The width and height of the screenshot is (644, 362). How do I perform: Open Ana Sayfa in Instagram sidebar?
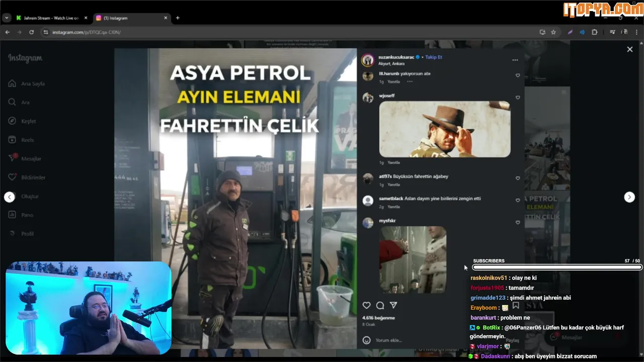(27, 83)
